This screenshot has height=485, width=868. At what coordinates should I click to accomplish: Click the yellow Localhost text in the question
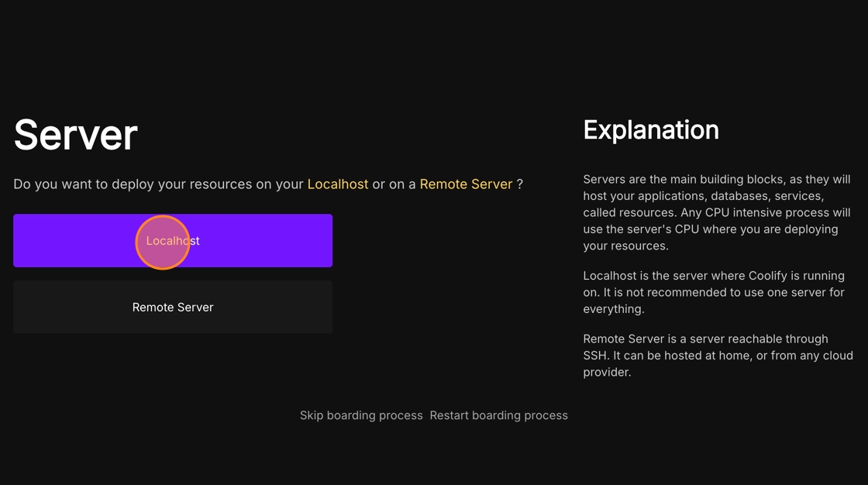pos(337,184)
